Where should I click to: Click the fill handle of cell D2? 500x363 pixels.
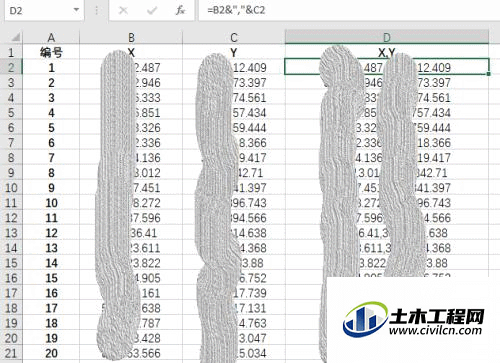click(x=488, y=74)
